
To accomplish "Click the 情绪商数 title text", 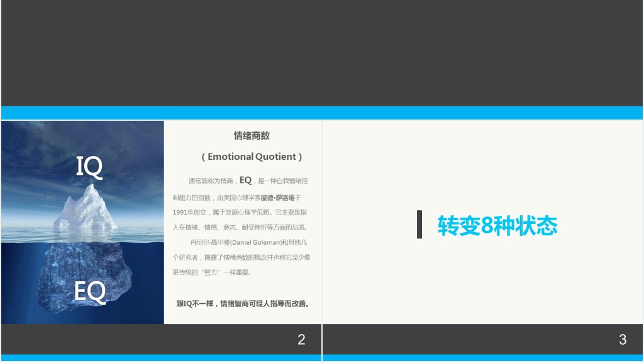I will (252, 135).
